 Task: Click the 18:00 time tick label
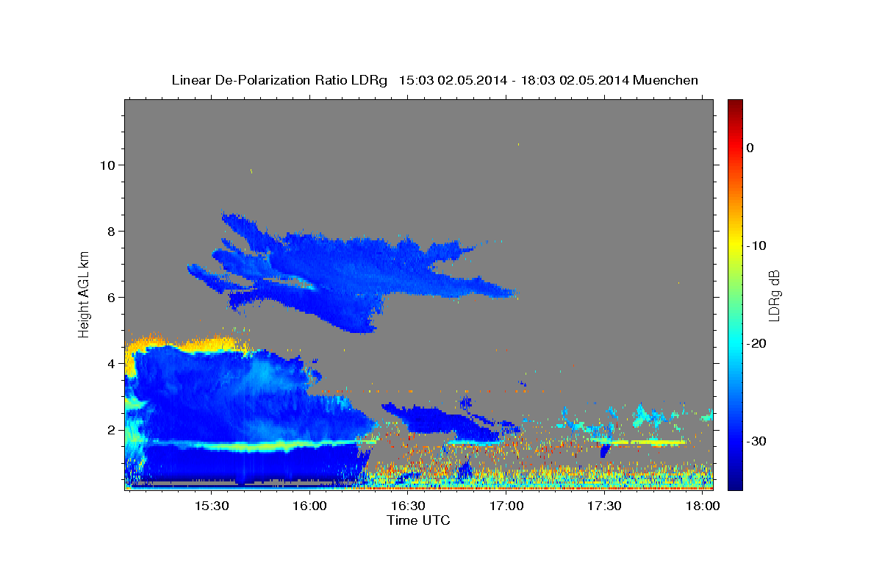tap(703, 506)
